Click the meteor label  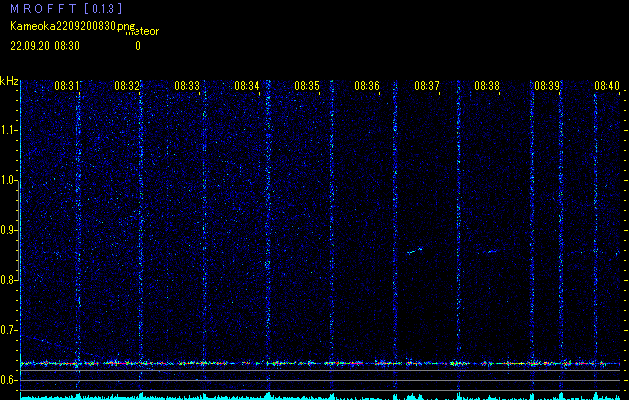(x=142, y=32)
